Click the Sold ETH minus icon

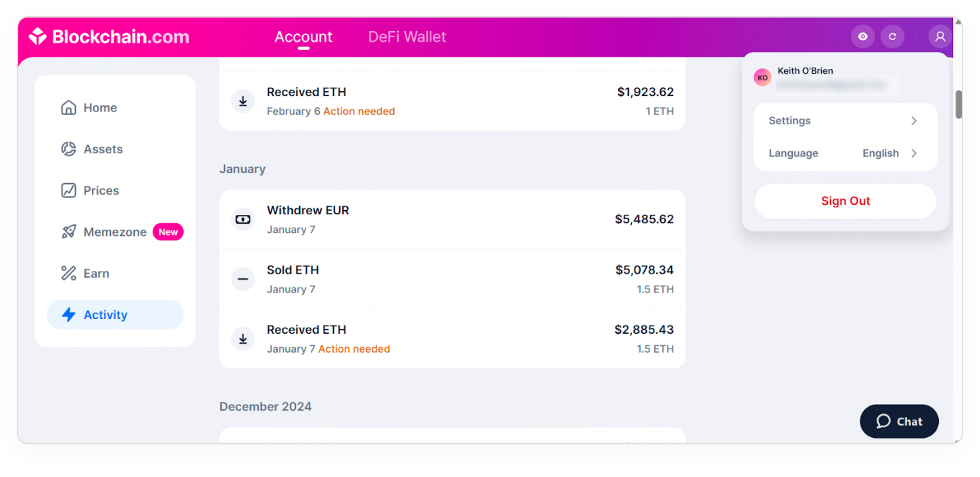click(x=243, y=279)
